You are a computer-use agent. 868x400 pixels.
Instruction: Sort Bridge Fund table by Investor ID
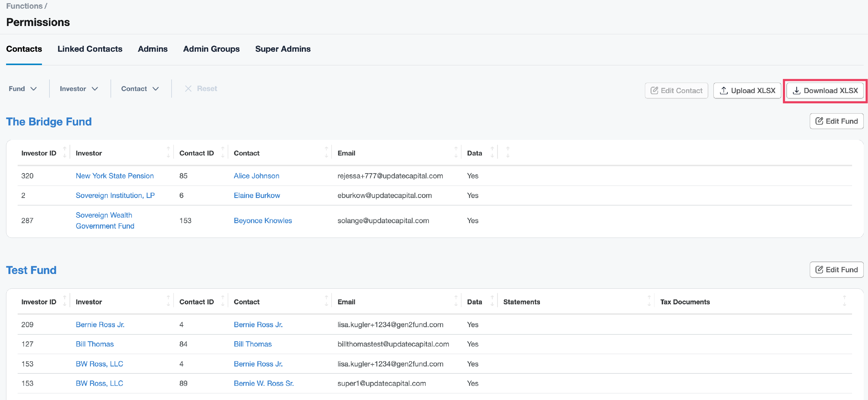coord(64,153)
